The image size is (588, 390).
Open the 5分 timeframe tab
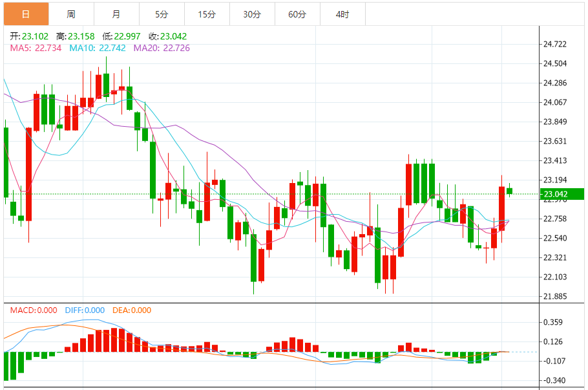pos(162,14)
